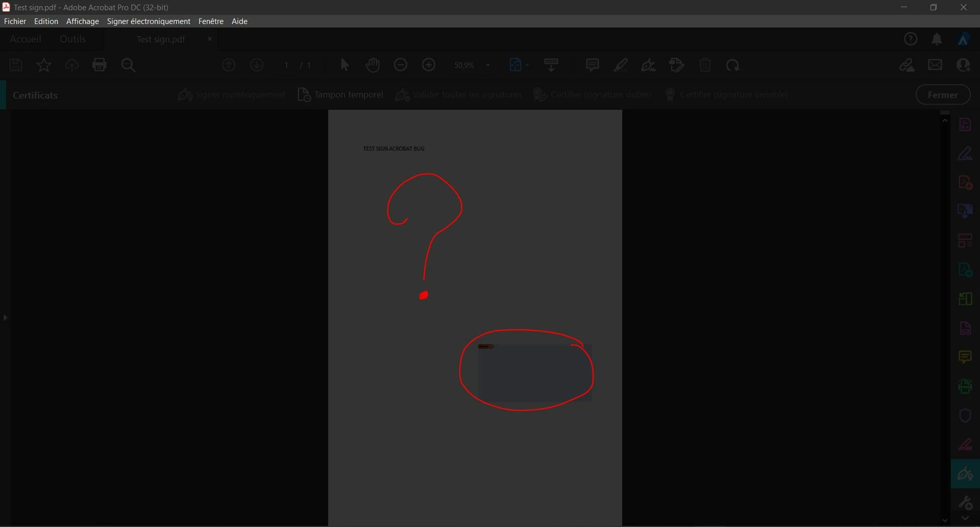Image resolution: width=980 pixels, height=527 pixels.
Task: Open the find text magnifier
Action: click(x=129, y=65)
